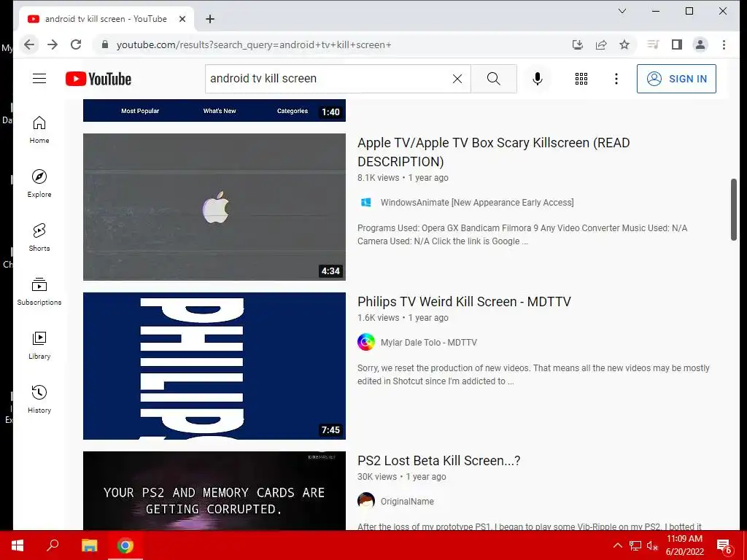747x560 pixels.
Task: Click the address bar URL
Action: [x=254, y=44]
